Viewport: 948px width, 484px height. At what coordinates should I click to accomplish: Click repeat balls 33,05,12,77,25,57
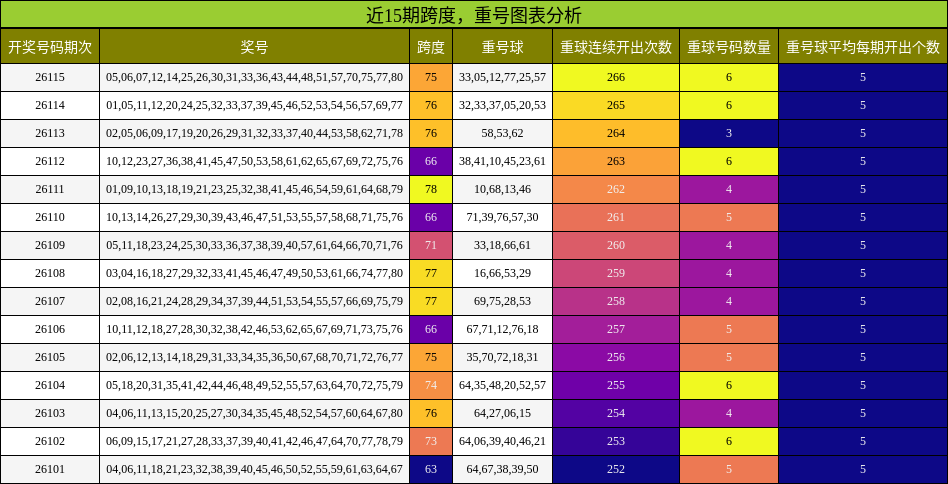[x=502, y=77]
